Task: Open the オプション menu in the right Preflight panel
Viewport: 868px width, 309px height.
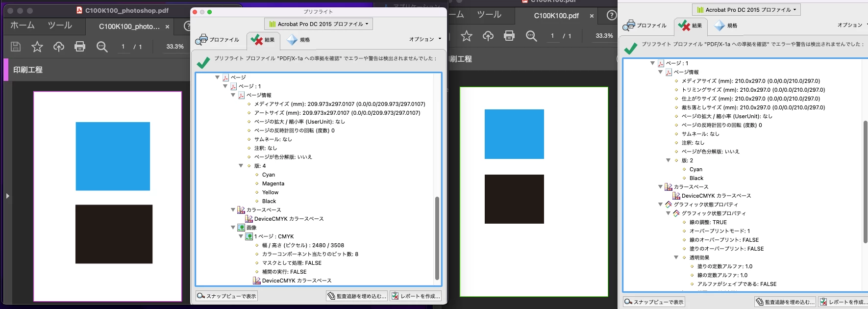Action: (852, 25)
